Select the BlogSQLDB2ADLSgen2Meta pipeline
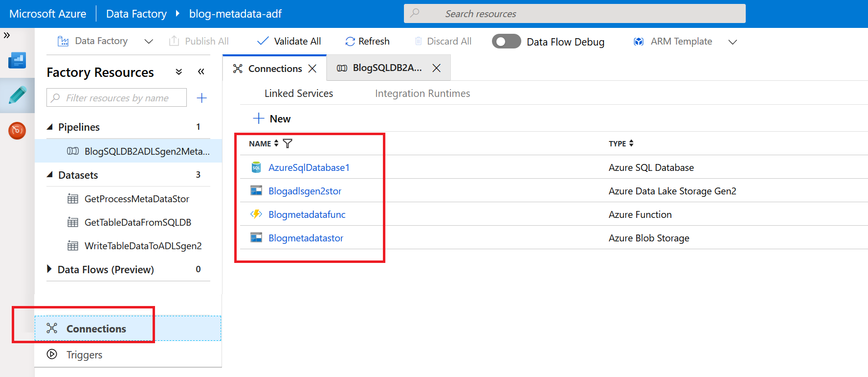The image size is (868, 377). click(129, 151)
